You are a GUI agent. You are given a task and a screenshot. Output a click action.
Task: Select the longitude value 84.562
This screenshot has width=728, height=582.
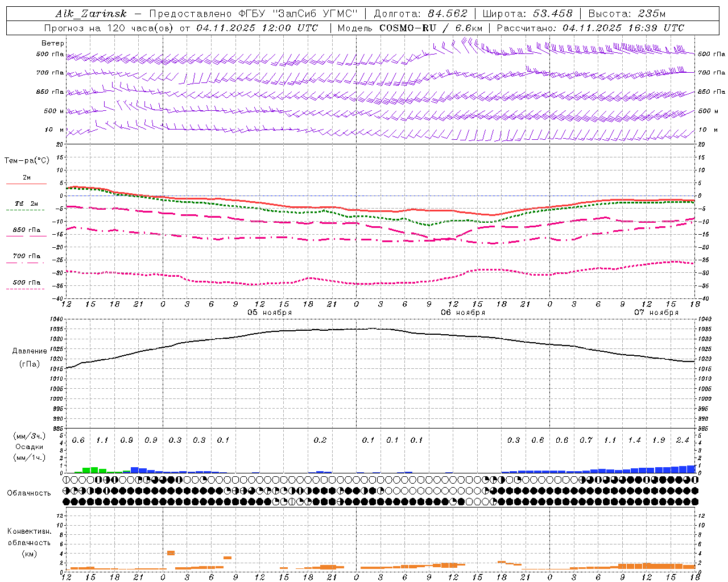coord(448,14)
